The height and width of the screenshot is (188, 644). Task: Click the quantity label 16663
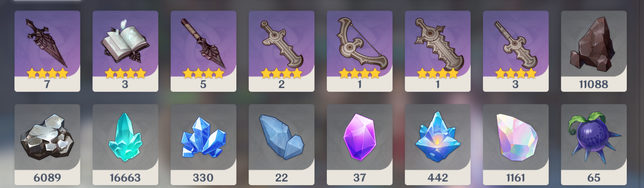point(125,178)
